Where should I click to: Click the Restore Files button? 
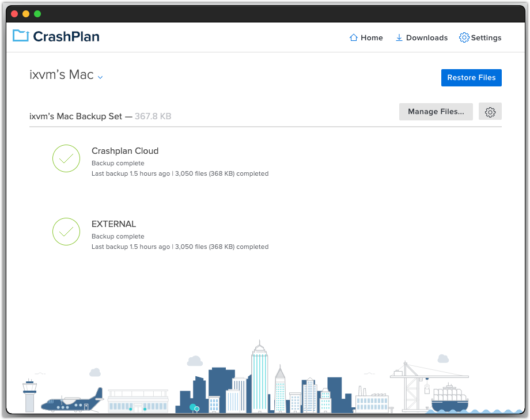coord(471,78)
